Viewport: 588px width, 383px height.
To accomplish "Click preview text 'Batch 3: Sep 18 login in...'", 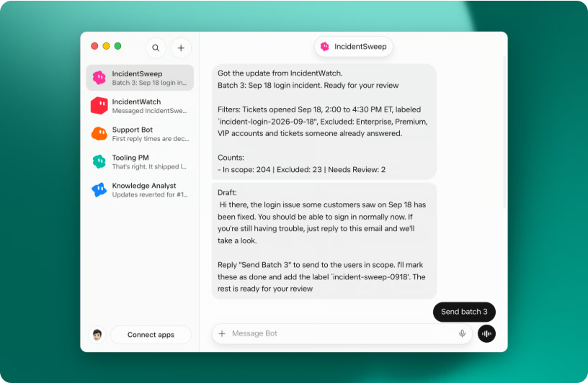I will coord(149,83).
